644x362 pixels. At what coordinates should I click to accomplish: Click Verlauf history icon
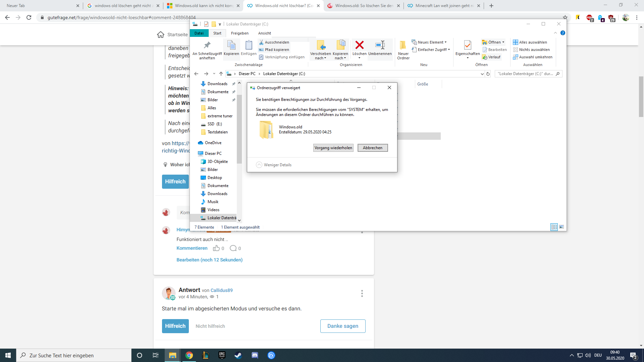pos(485,57)
